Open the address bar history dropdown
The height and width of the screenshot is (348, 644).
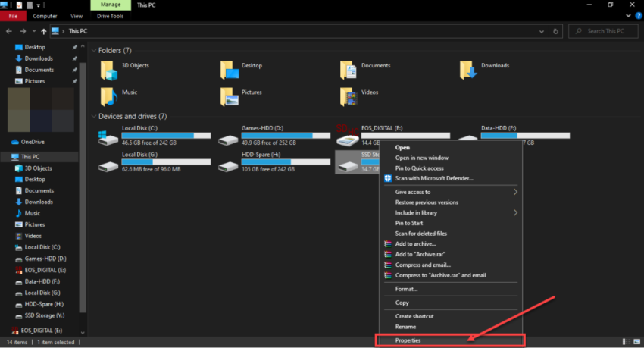(x=542, y=31)
